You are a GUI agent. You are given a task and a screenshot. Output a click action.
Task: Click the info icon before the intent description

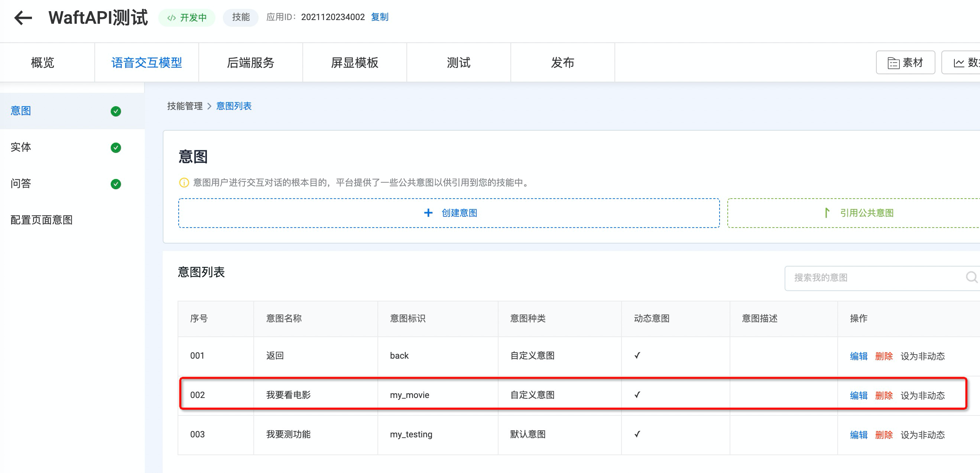[x=184, y=183]
